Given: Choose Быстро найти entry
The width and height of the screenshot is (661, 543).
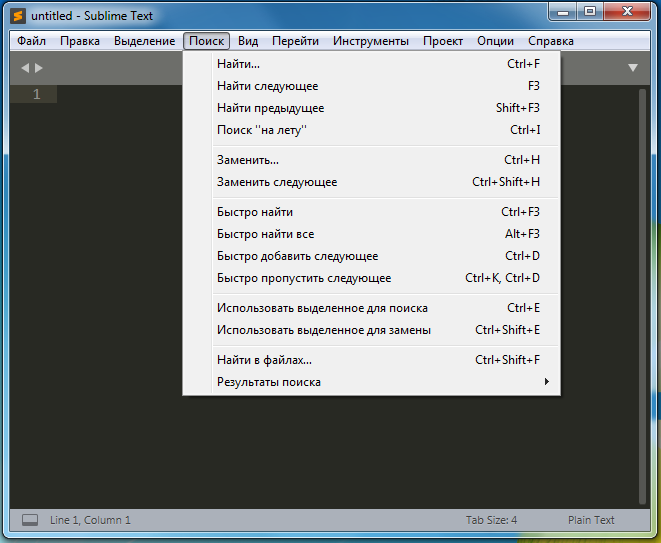Looking at the screenshot, I should [x=371, y=212].
